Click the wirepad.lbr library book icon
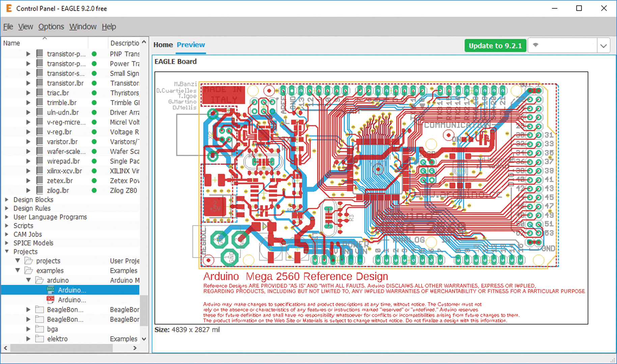The width and height of the screenshot is (617, 364). click(x=39, y=161)
